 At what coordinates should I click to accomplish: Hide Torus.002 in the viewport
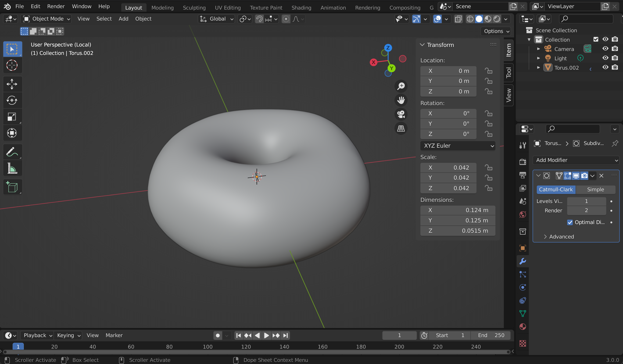[605, 67]
